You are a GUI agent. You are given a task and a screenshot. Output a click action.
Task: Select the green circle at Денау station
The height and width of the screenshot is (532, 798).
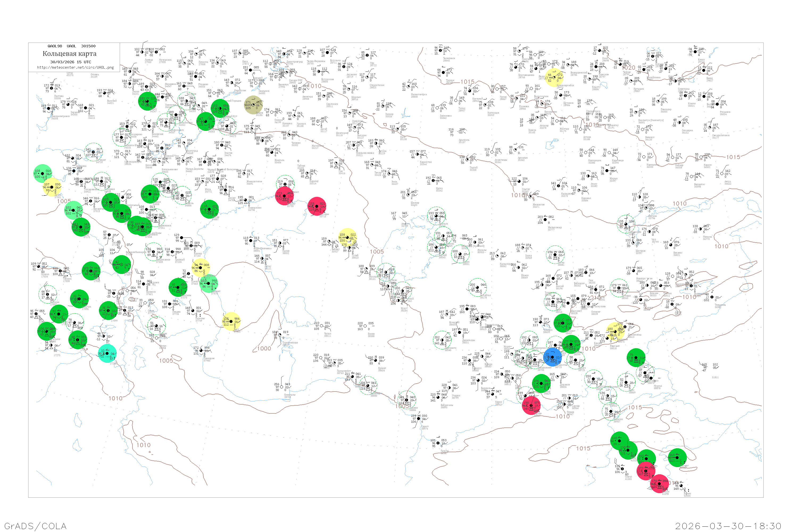coord(541,383)
